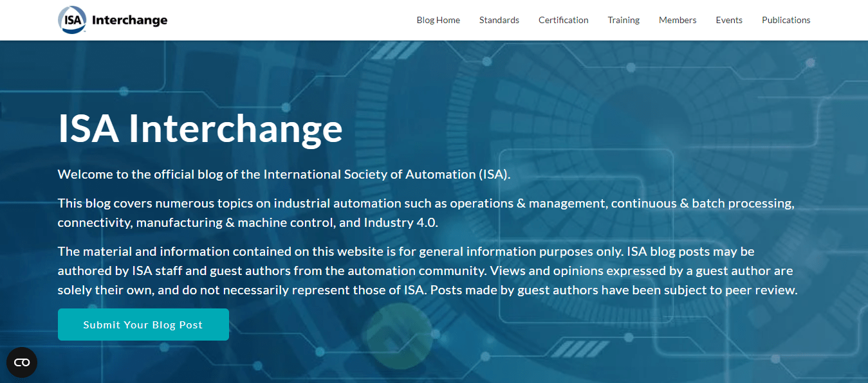Viewport: 868px width, 383px height.
Task: Open the Standards menu item
Action: (x=499, y=20)
